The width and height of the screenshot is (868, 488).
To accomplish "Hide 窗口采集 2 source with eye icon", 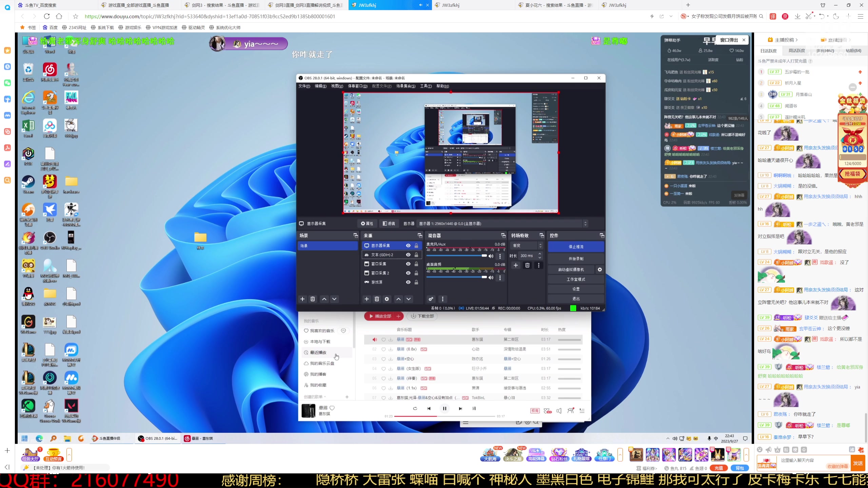I will (408, 273).
